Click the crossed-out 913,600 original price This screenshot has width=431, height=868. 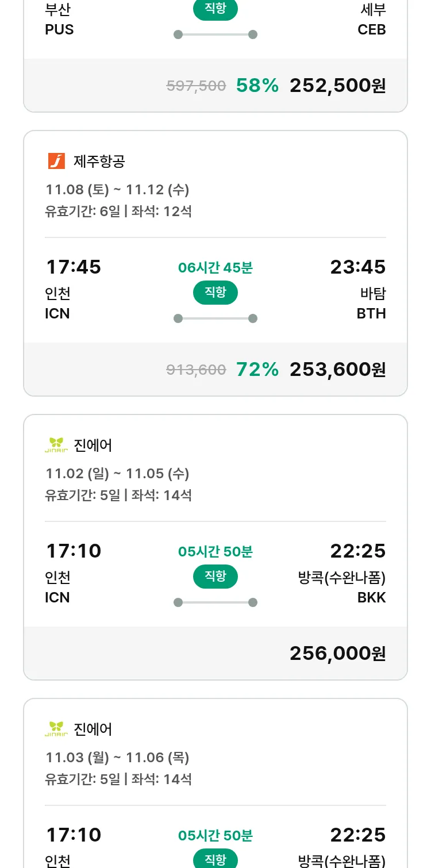[196, 370]
